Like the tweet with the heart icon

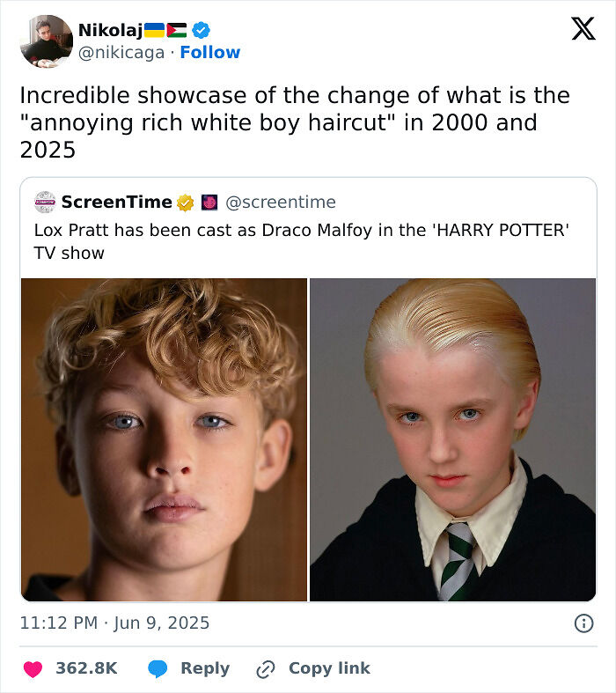coord(33,668)
